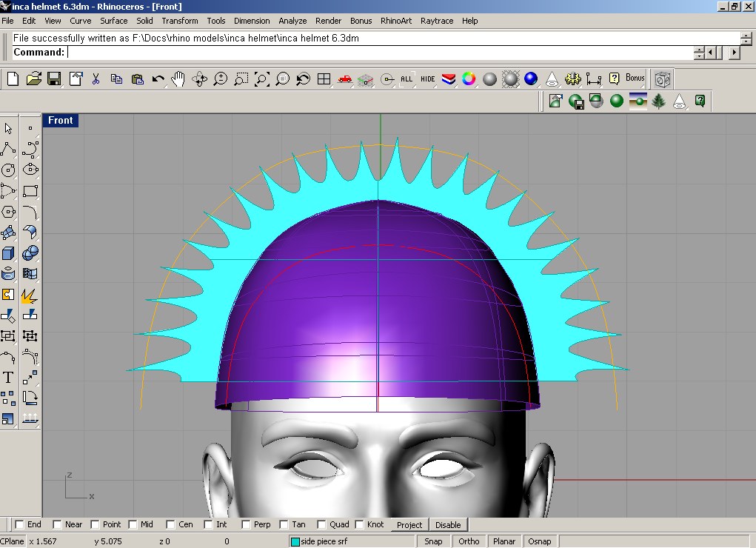
Task: Toggle the Mid object snap checkbox
Action: 133,525
